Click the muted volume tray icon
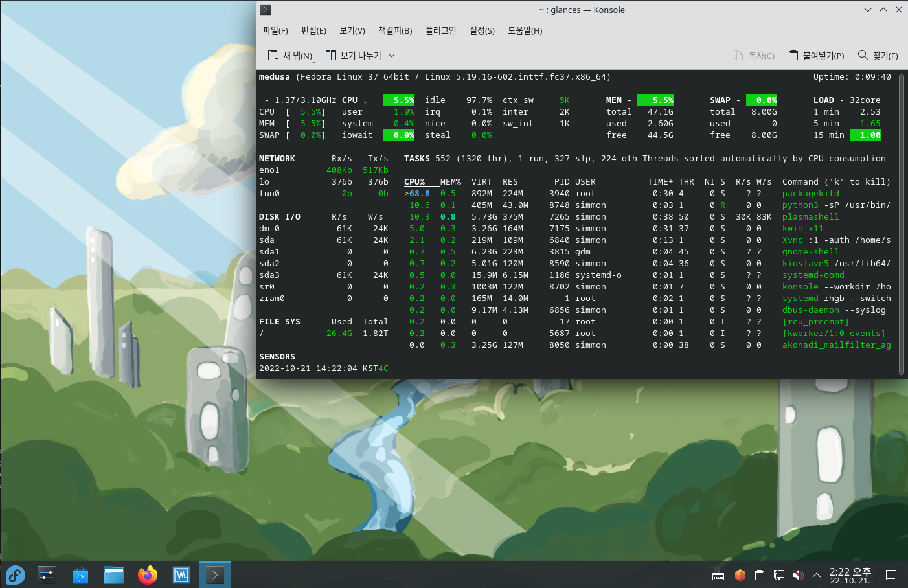The width and height of the screenshot is (908, 588). click(799, 575)
